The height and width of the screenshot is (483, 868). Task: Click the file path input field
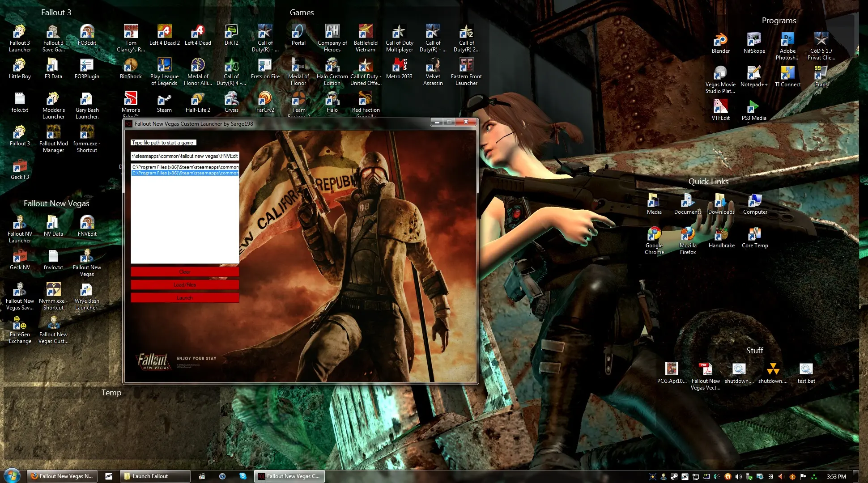185,156
